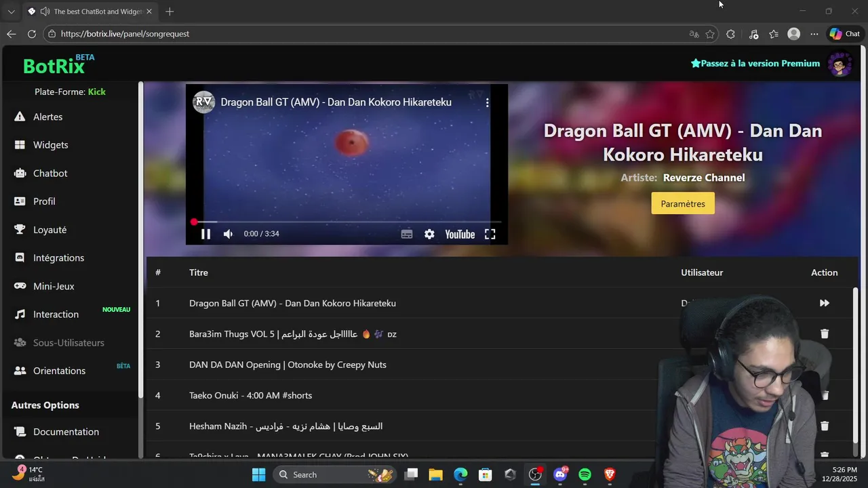Image resolution: width=868 pixels, height=488 pixels.
Task: Click the browser translate page icon
Action: (x=694, y=34)
